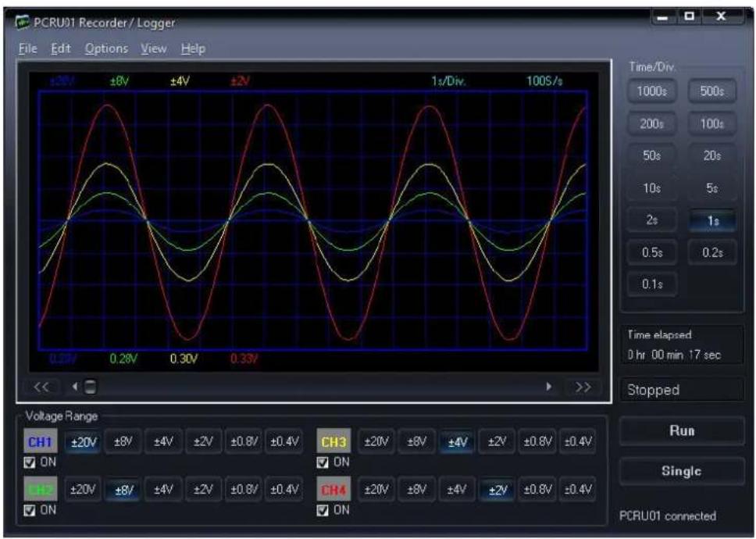The image size is (756, 539).
Task: Set time base to 0.1s per division
Action: [652, 284]
